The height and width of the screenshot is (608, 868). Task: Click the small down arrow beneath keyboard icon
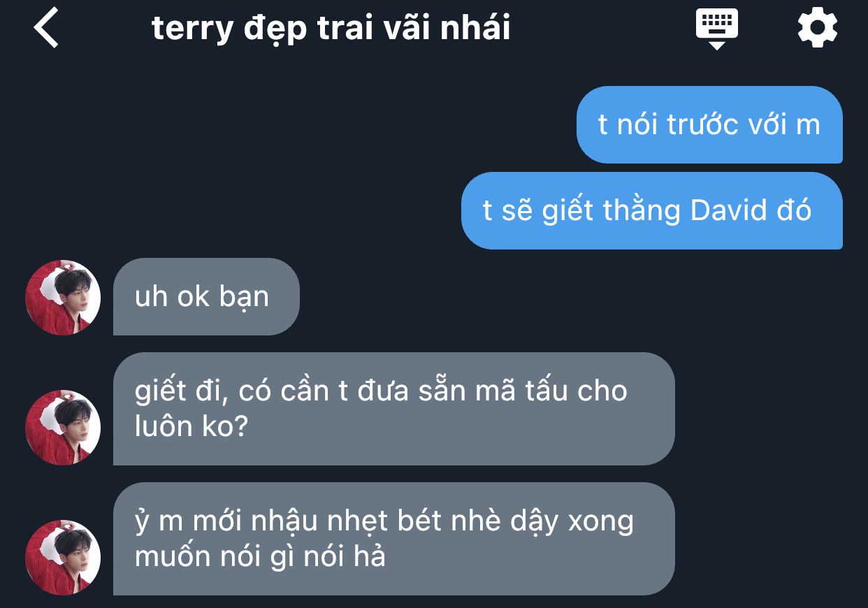click(716, 45)
